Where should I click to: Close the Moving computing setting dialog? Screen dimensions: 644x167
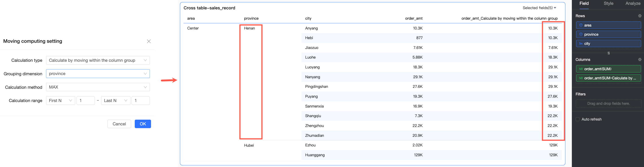coord(149,41)
